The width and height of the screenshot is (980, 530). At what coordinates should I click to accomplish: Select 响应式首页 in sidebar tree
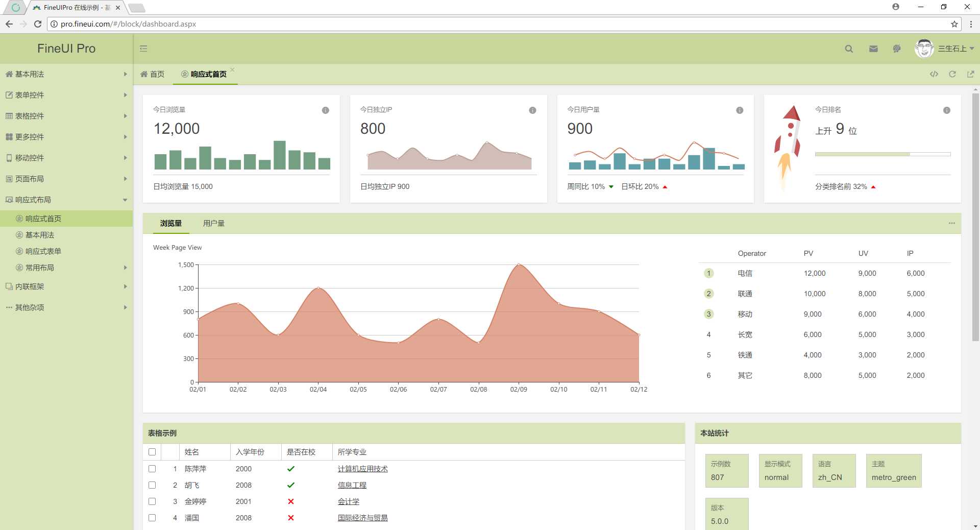[66, 219]
